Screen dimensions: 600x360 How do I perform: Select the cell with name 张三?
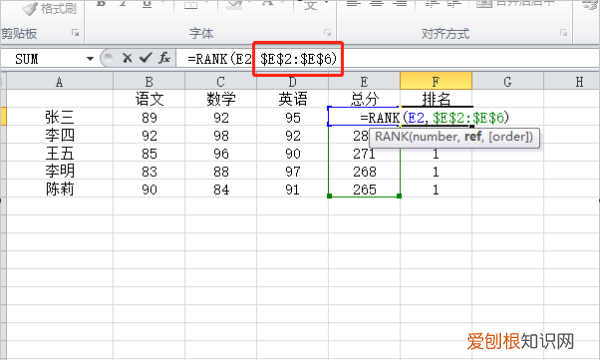pos(60,117)
